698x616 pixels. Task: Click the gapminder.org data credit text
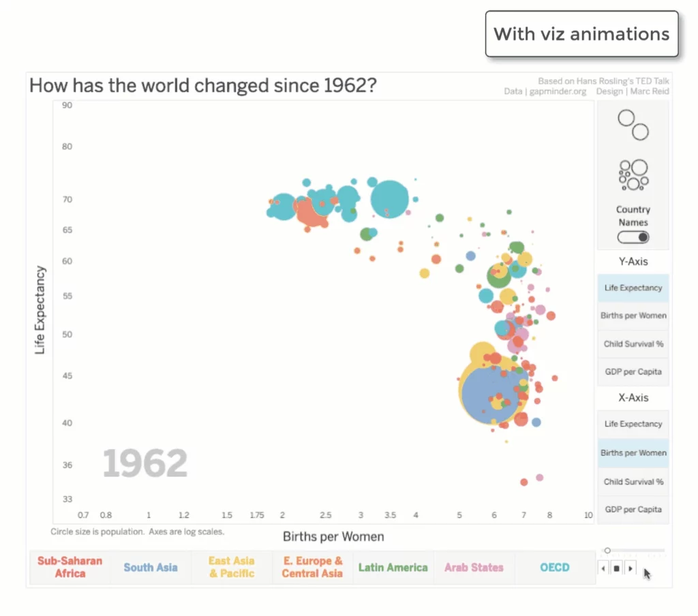(x=545, y=91)
